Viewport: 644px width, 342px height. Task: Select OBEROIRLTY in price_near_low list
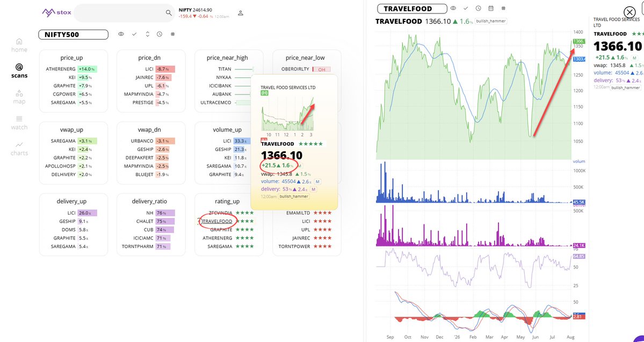tap(295, 69)
